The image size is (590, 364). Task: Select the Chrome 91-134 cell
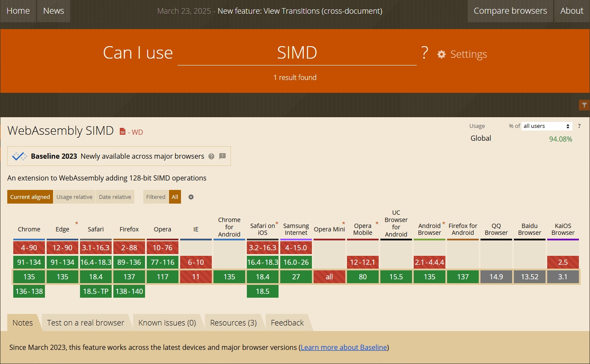tap(29, 262)
